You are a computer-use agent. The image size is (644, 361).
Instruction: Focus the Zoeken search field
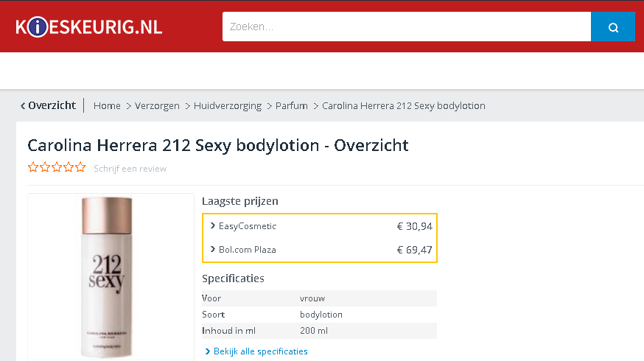407,27
